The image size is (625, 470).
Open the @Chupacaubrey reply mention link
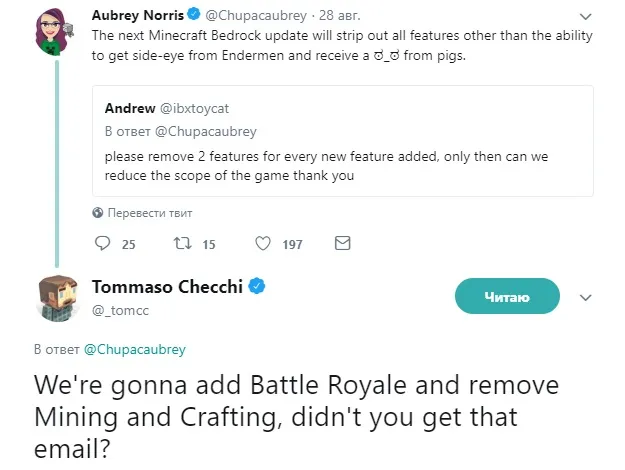134,350
